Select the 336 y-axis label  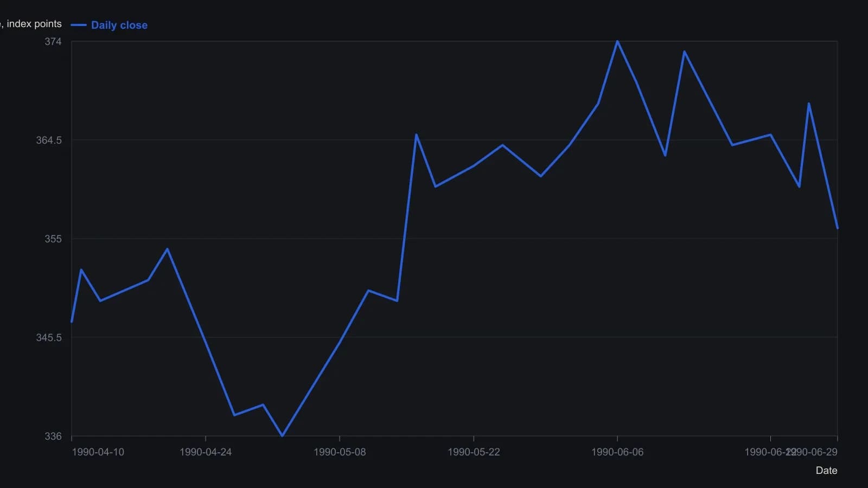pos(53,436)
